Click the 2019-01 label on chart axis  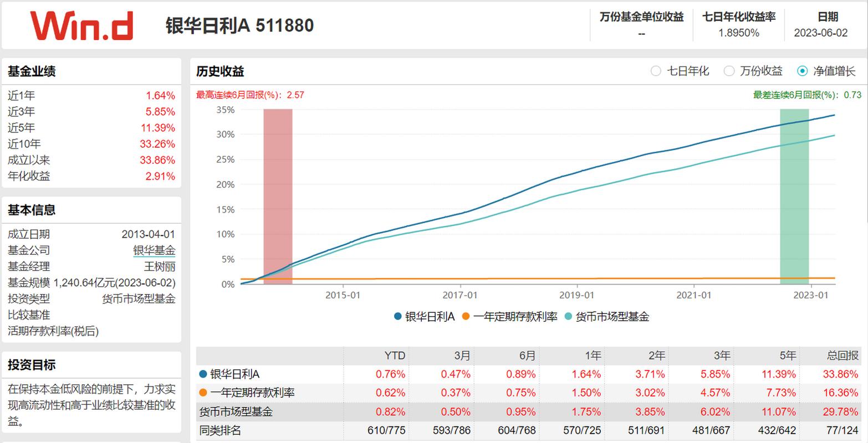[x=576, y=295]
